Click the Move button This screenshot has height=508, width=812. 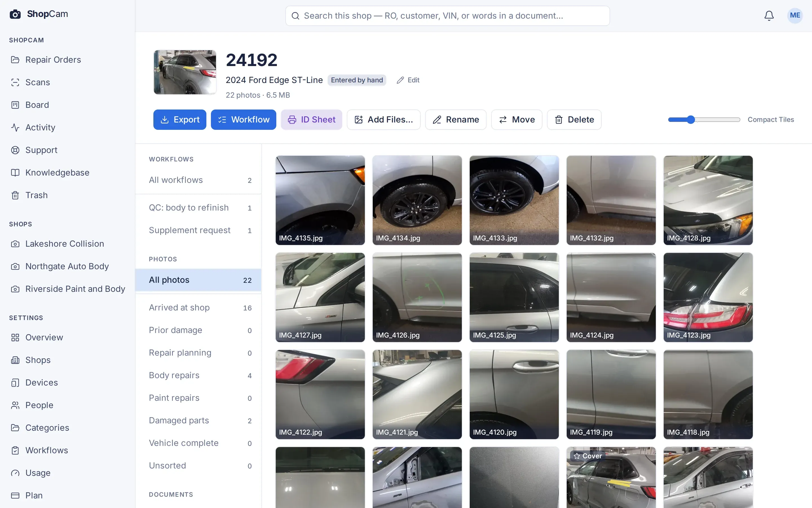coord(517,120)
